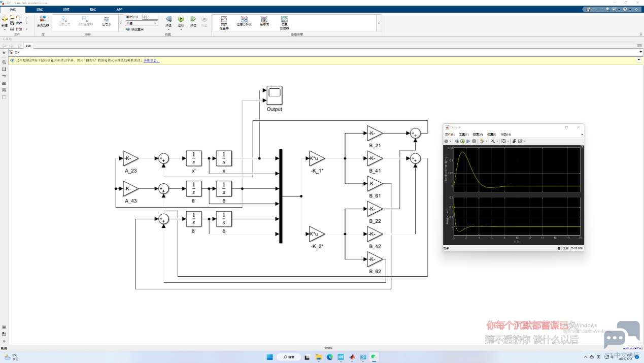The width and height of the screenshot is (644, 363).
Task: Expand the Print dropdown arrow
Action: pos(26,29)
